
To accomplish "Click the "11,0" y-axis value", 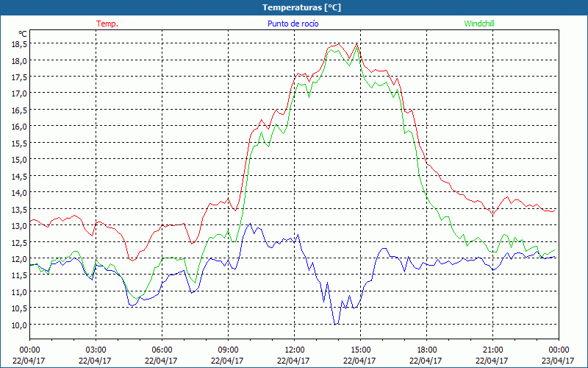I will click(20, 291).
